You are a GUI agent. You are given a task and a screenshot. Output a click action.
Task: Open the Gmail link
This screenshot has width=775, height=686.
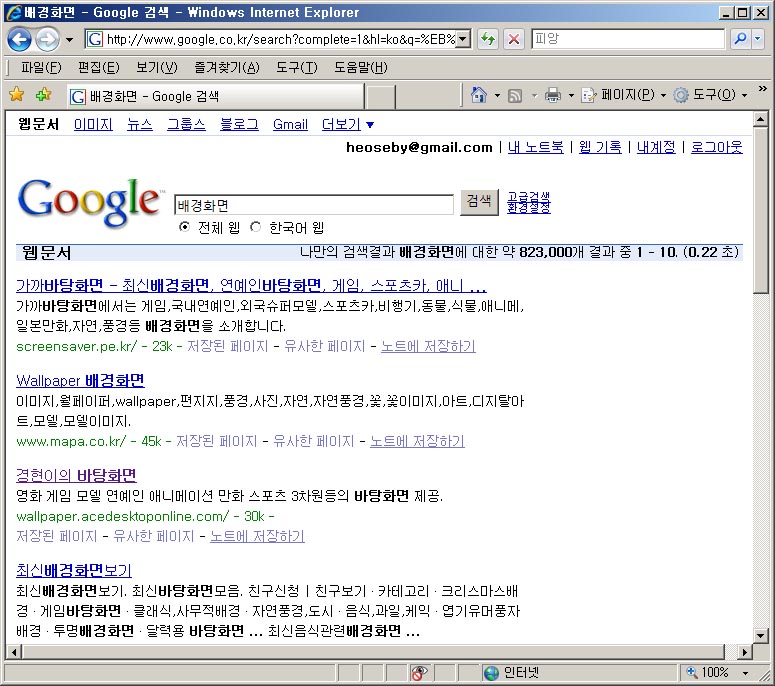click(290, 124)
